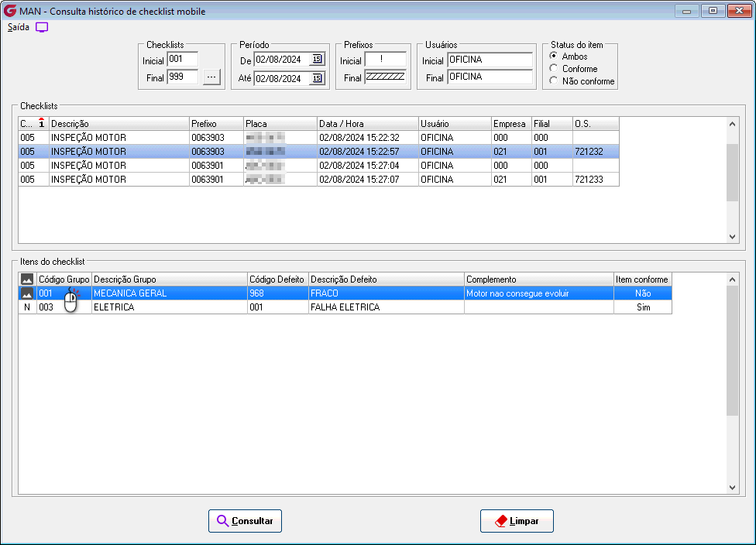Select checklist row with O.S. 721232
Image resolution: width=756 pixels, height=545 pixels.
point(318,152)
